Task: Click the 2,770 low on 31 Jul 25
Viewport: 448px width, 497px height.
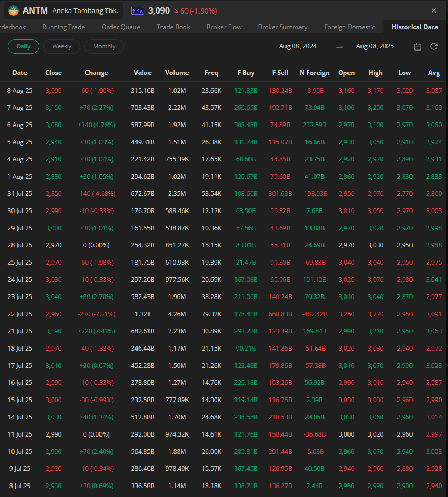Action: [405, 194]
